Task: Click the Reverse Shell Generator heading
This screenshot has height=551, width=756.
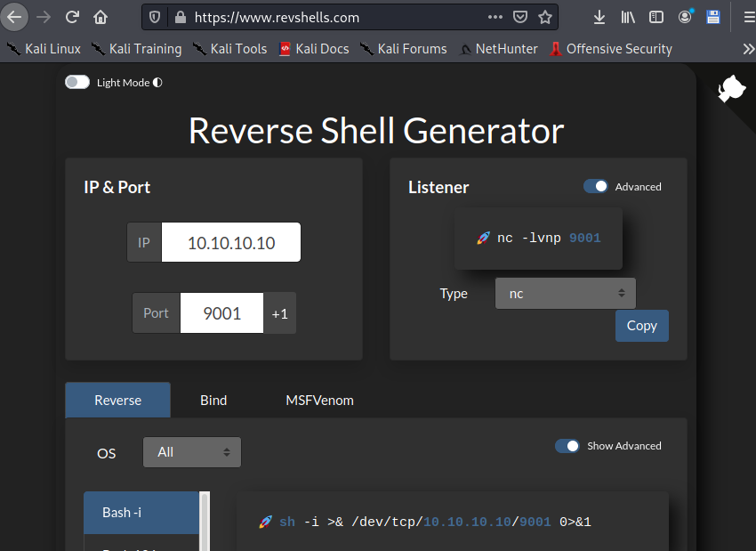Action: [376, 131]
